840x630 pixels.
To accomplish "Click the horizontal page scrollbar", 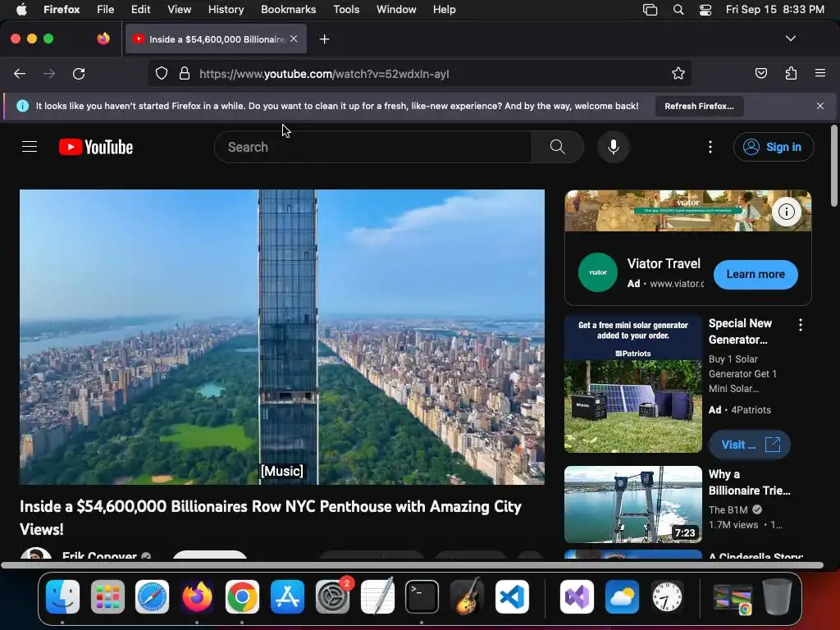I will [412, 565].
